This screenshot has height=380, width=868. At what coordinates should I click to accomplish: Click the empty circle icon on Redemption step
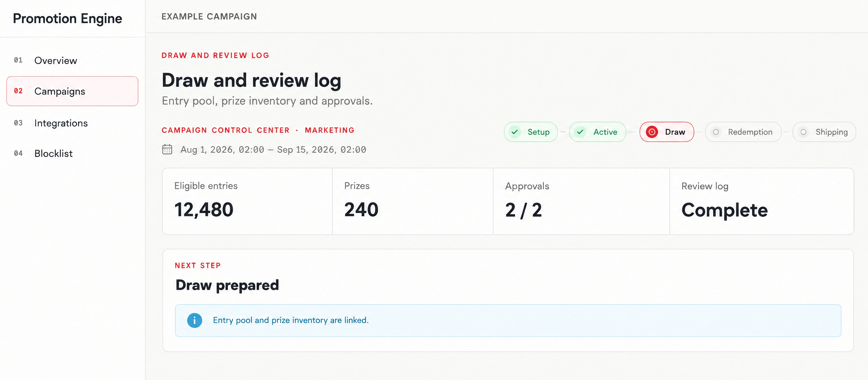point(716,132)
